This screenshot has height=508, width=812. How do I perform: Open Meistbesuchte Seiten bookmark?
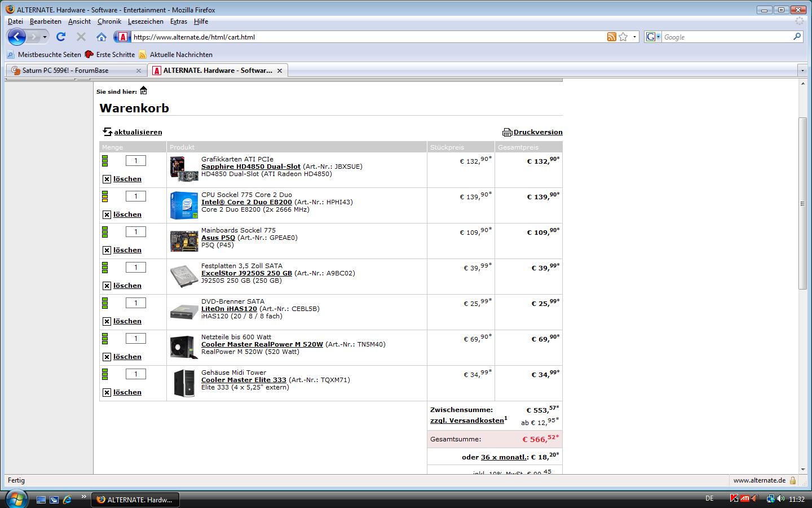(x=44, y=55)
